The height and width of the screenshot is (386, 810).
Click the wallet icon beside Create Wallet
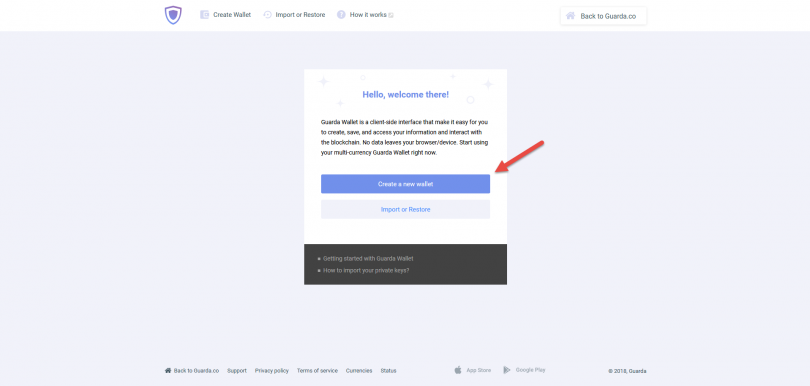[205, 14]
